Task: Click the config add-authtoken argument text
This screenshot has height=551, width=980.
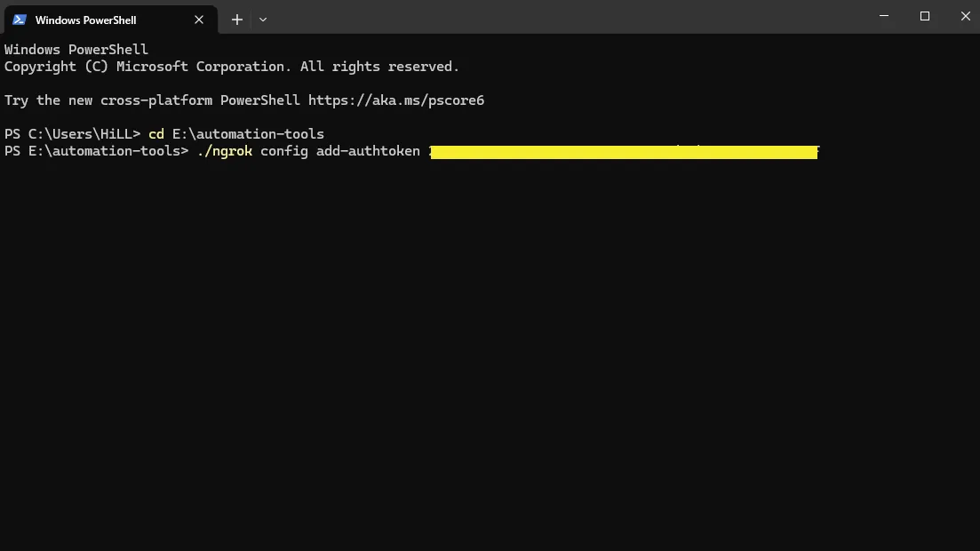Action: coord(339,151)
